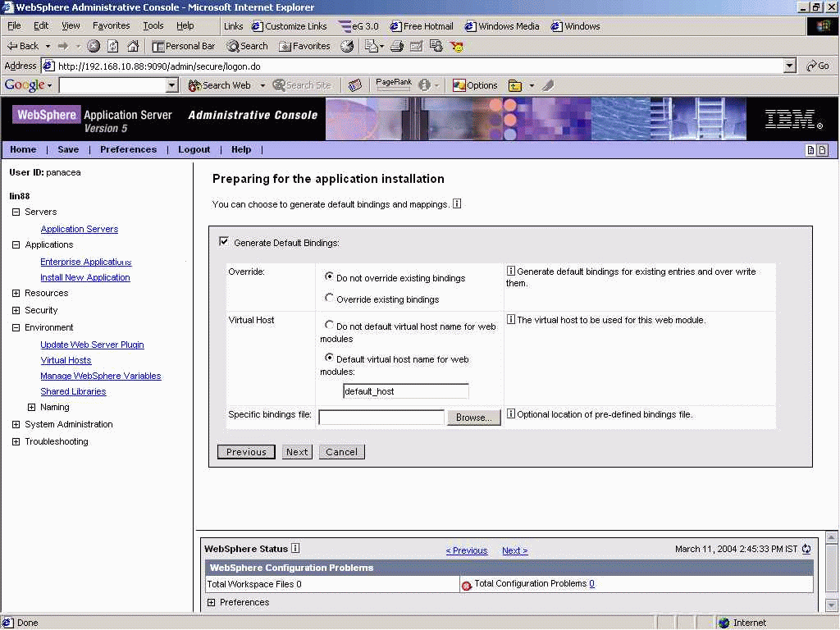Expand the Resources tree node
This screenshot has height=630, width=840.
click(16, 293)
